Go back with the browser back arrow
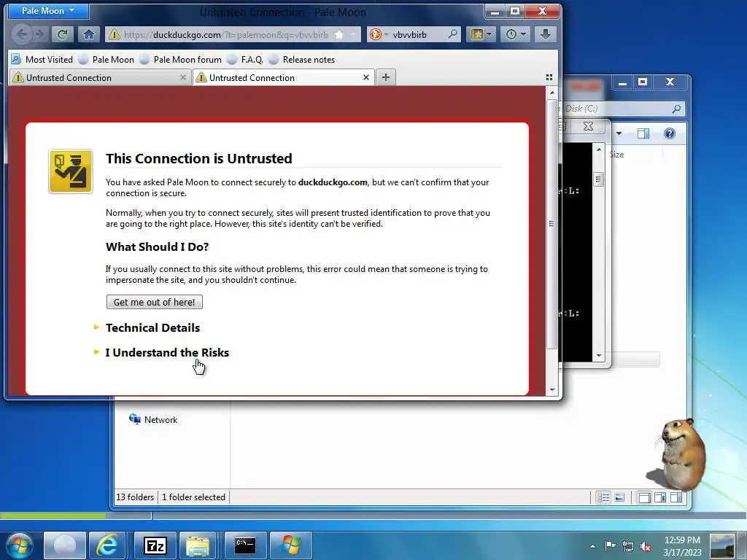Image resolution: width=747 pixels, height=560 pixels. click(22, 34)
